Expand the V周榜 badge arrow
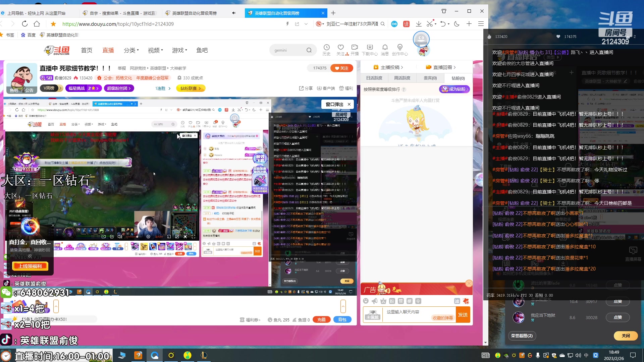Screen dimensions: 644x362 pos(60,88)
